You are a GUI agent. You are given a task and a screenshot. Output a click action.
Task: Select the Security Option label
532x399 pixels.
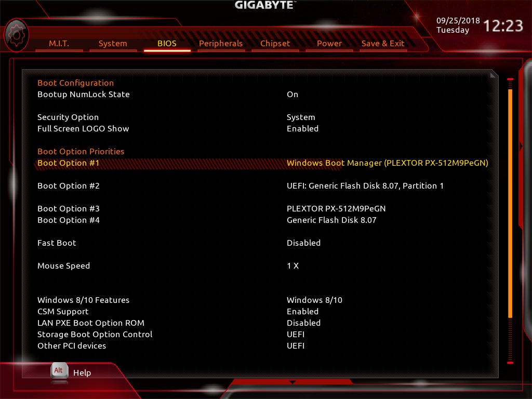click(x=68, y=117)
